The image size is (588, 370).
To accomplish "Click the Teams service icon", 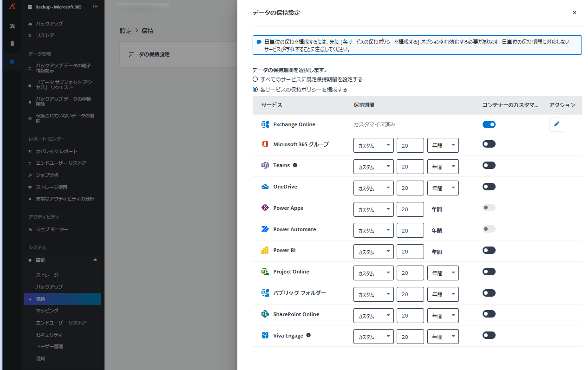I will [265, 165].
